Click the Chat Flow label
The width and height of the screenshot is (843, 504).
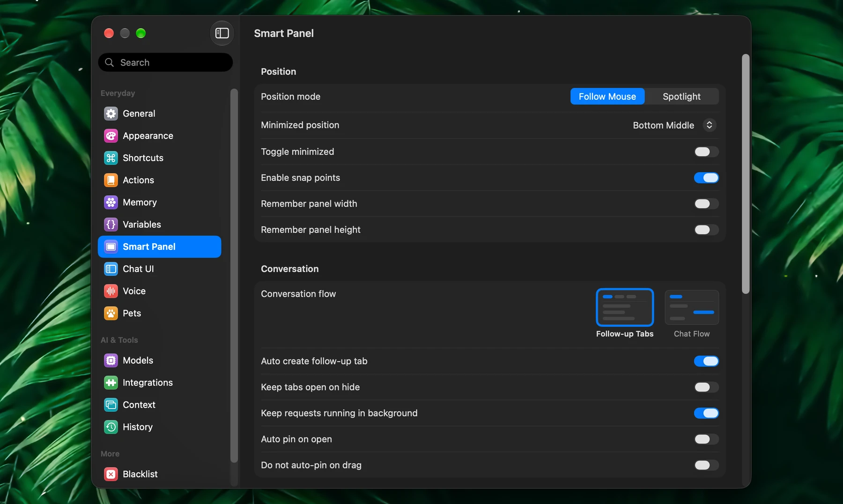pyautogui.click(x=692, y=334)
